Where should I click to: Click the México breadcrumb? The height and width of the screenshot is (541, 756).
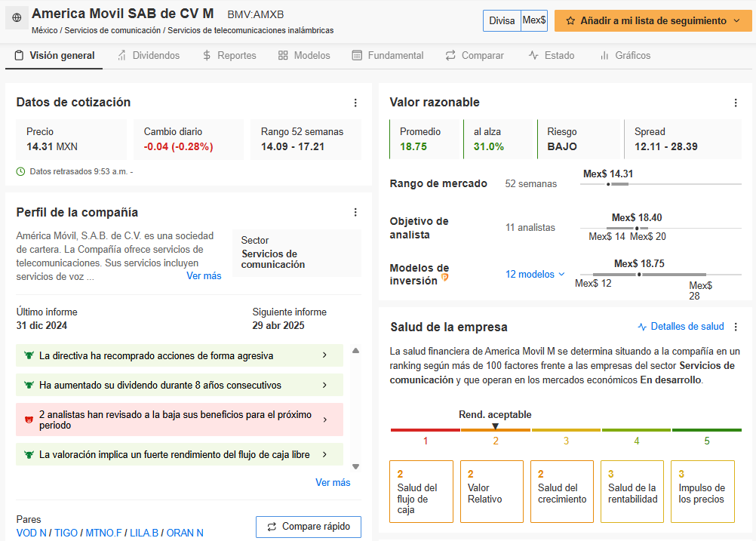click(x=45, y=30)
